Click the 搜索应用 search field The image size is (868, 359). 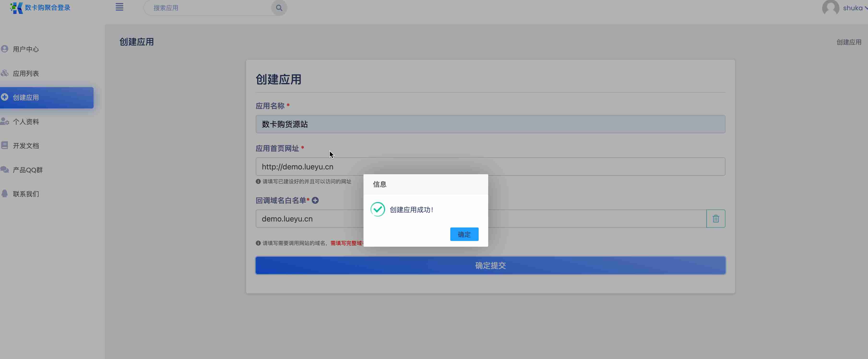click(x=209, y=8)
